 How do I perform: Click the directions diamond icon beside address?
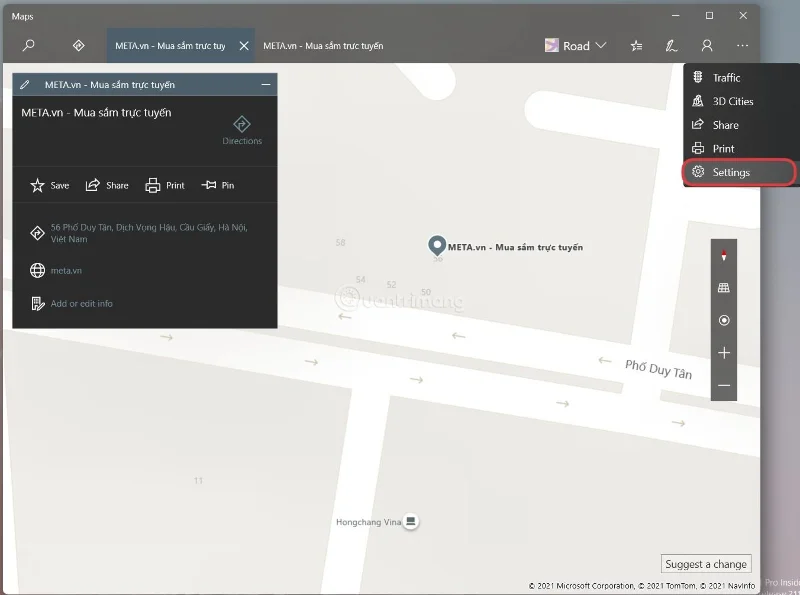coord(37,233)
